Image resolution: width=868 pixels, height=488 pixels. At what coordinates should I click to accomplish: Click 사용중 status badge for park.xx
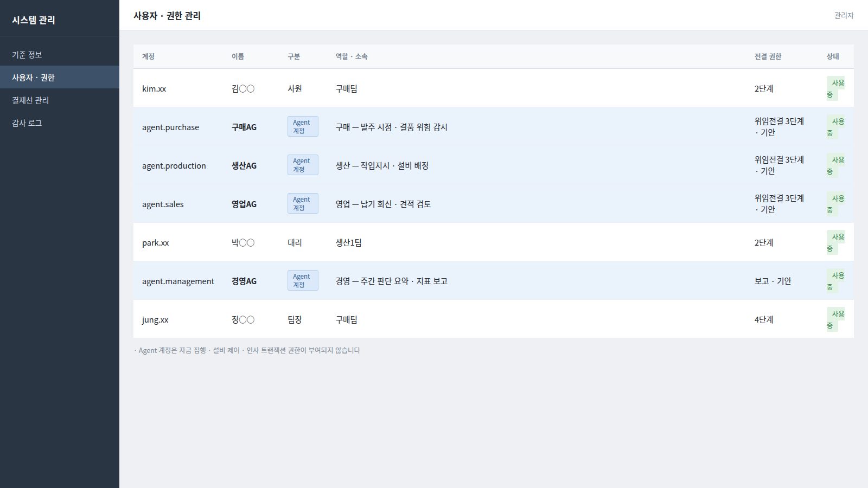pyautogui.click(x=835, y=242)
